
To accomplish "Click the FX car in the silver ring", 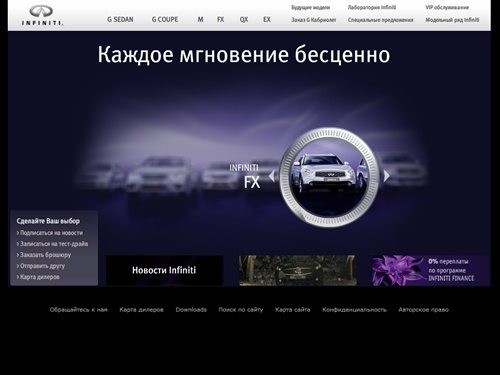I will [329, 177].
